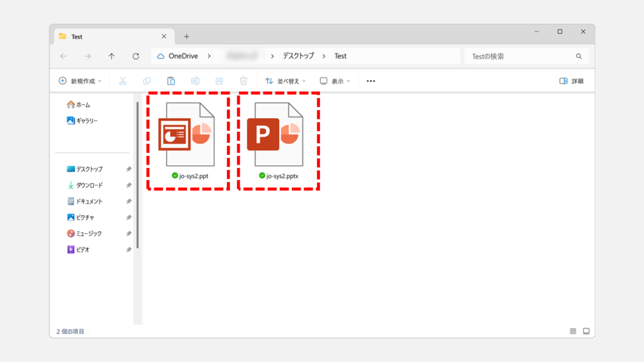Go forward with the right arrow
This screenshot has width=644, height=362.
(x=87, y=56)
